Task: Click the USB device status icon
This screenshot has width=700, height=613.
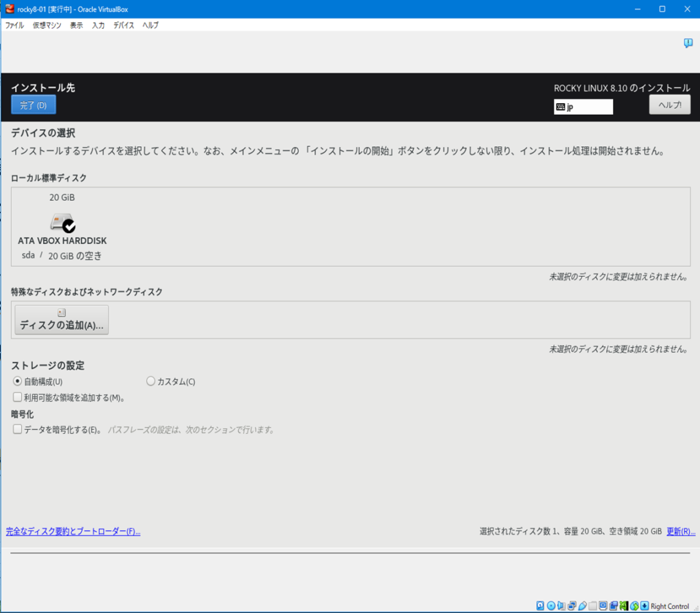Action: tap(582, 605)
